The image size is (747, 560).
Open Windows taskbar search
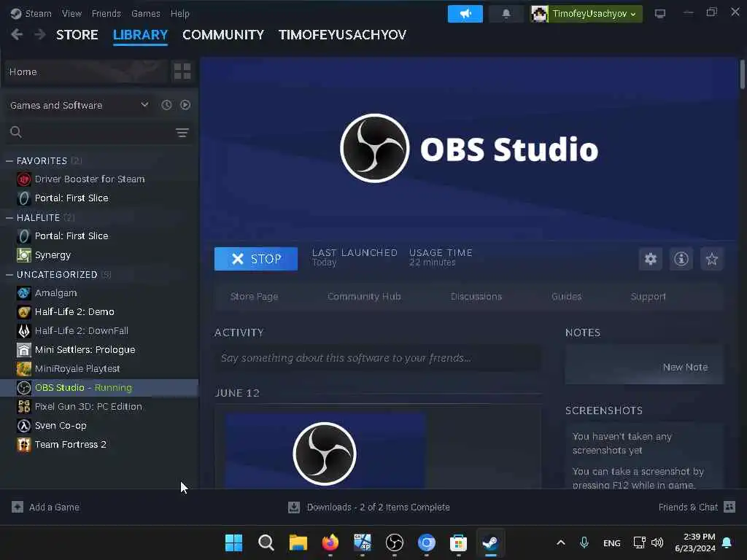coord(266,542)
